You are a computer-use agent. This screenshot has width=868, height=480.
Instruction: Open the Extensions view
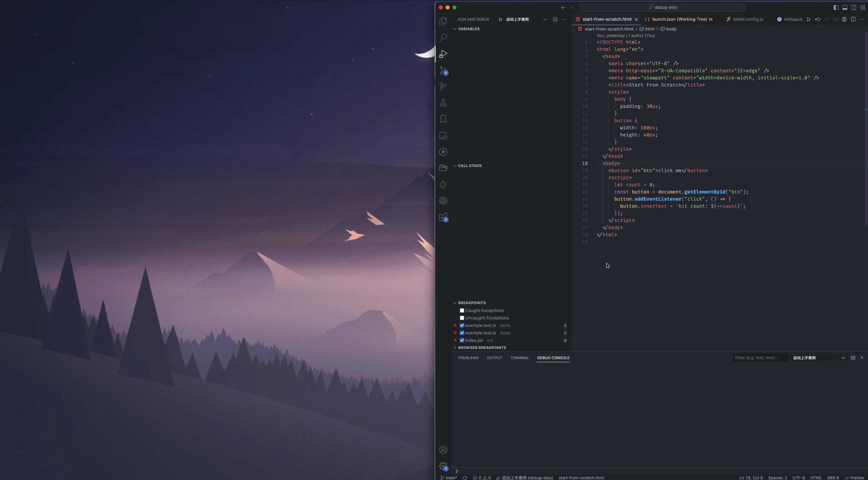pos(443,217)
